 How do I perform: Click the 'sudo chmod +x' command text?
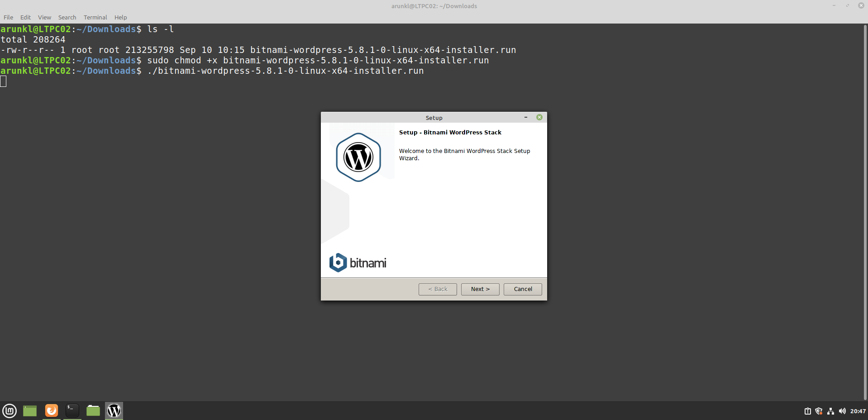tap(182, 61)
